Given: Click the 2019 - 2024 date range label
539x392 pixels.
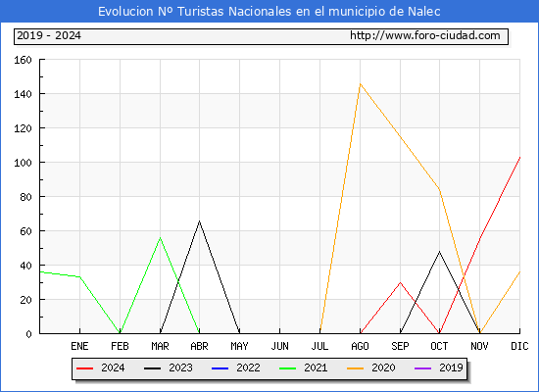Looking at the screenshot, I should (x=49, y=35).
